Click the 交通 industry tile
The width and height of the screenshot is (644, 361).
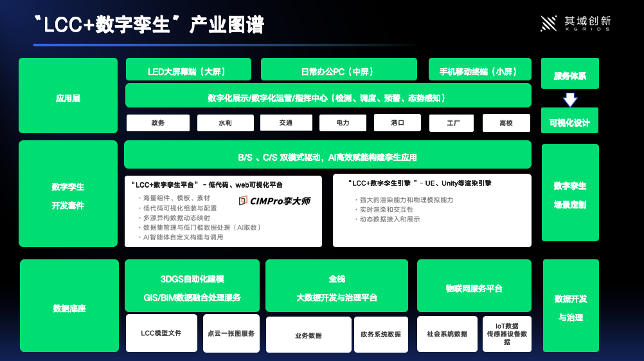coord(286,123)
